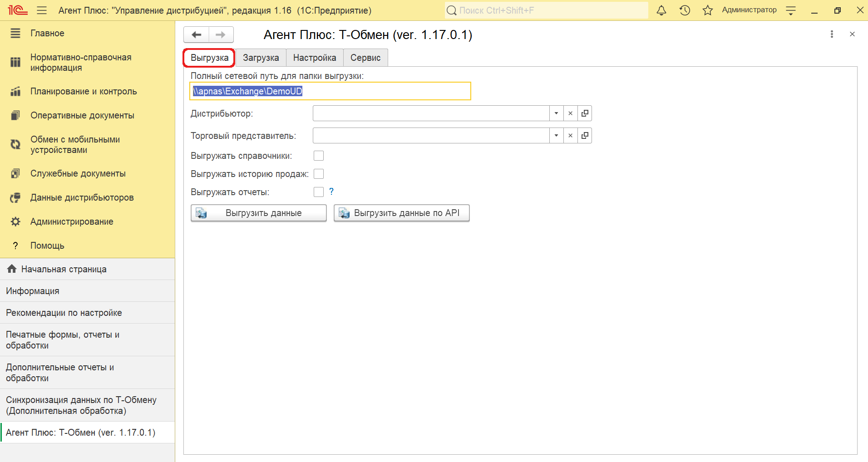868x462 pixels.
Task: Open Торговый представитель item via open icon
Action: point(585,135)
